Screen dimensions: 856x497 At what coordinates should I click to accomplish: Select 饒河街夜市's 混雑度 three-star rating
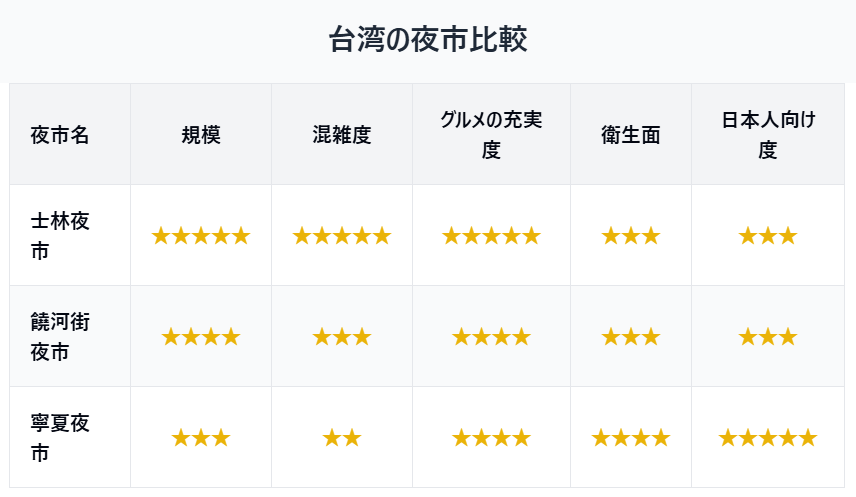tap(342, 337)
